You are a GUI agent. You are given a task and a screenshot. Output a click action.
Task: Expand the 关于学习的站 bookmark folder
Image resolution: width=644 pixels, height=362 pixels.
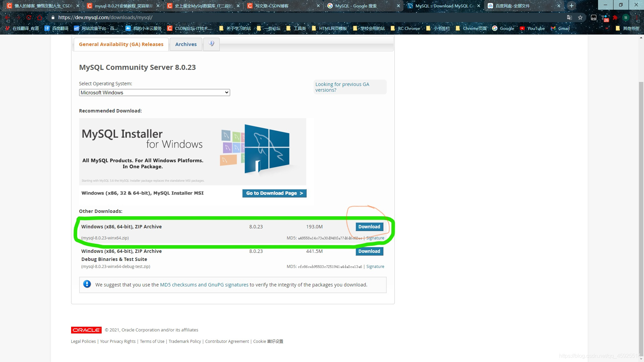click(x=235, y=28)
